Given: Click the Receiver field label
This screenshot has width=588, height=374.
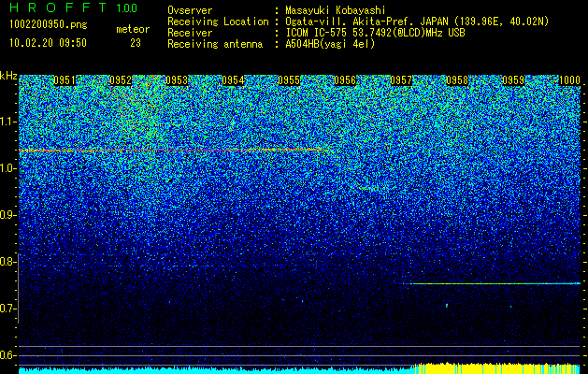Looking at the screenshot, I should pyautogui.click(x=190, y=33).
